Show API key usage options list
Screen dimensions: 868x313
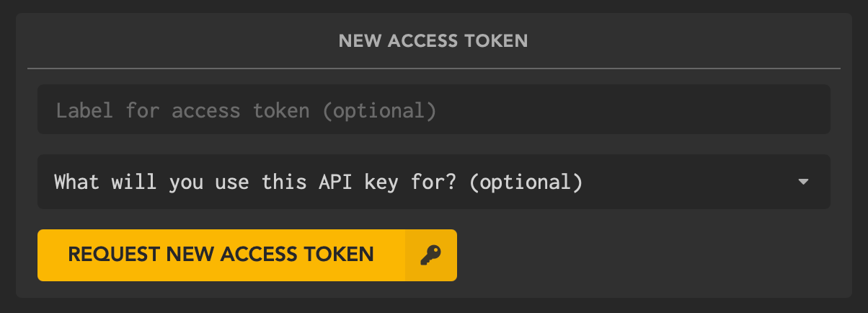(x=434, y=182)
